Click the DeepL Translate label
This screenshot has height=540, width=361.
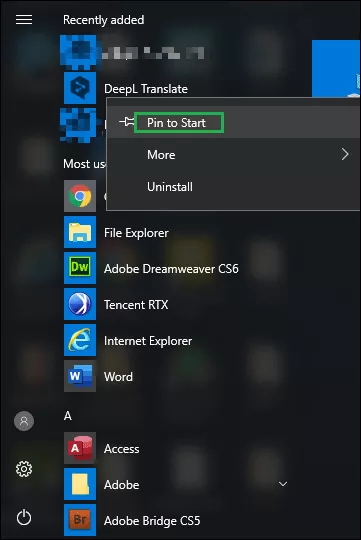coord(146,89)
